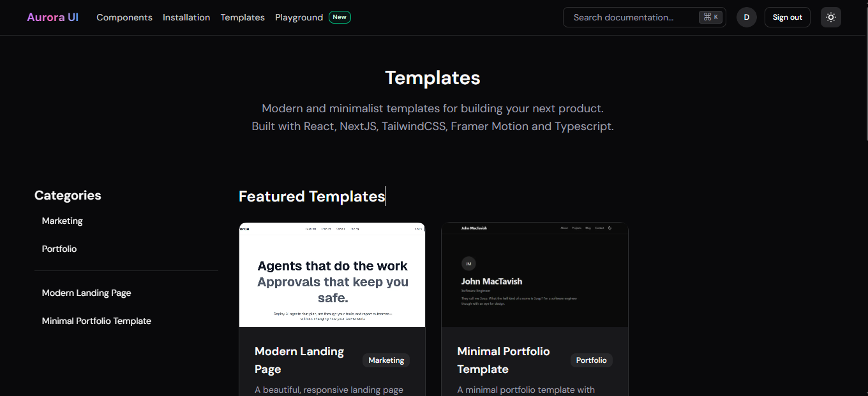This screenshot has width=868, height=396.
Task: Sign out of the account
Action: click(787, 17)
